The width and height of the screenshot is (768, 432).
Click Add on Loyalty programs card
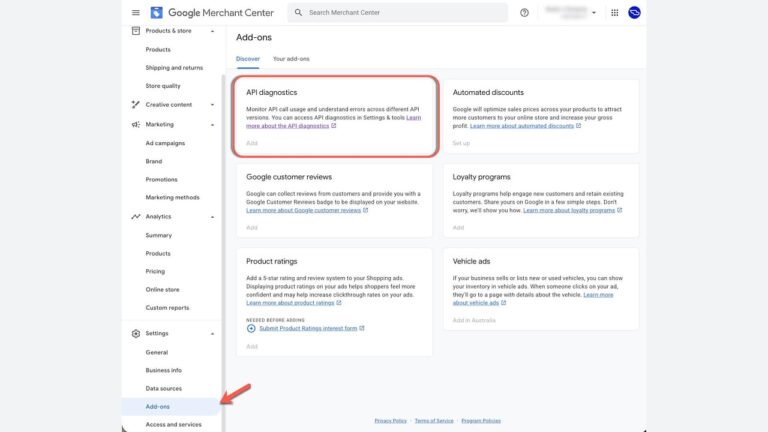458,228
